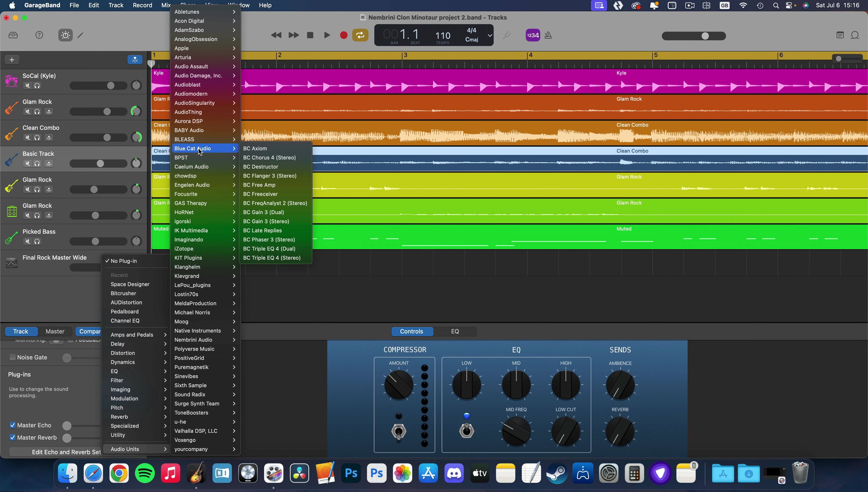Adjust the SoCal (Kyle) pan knob

(x=137, y=85)
